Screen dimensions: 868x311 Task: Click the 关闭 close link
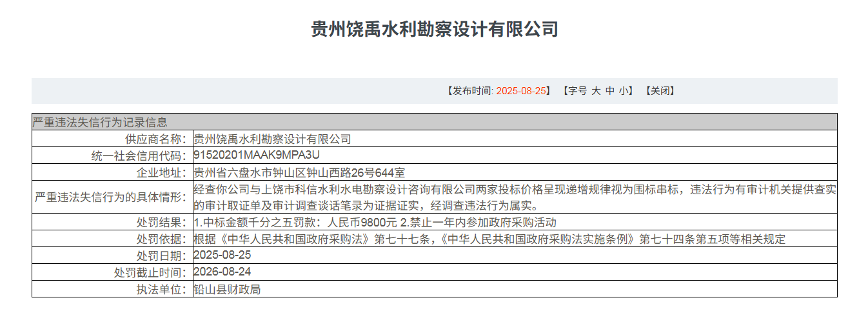pos(659,91)
